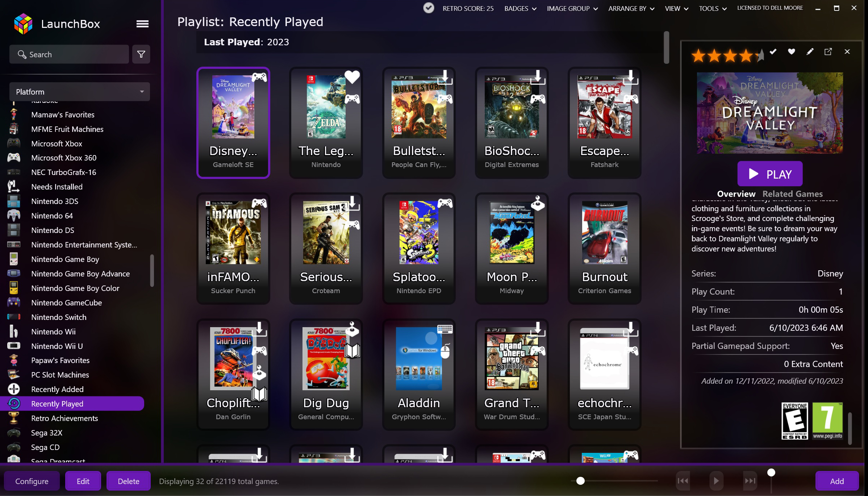Screen dimensions: 868x496
Task: Click joystick badge on Moon Patrol card
Action: [x=538, y=203]
